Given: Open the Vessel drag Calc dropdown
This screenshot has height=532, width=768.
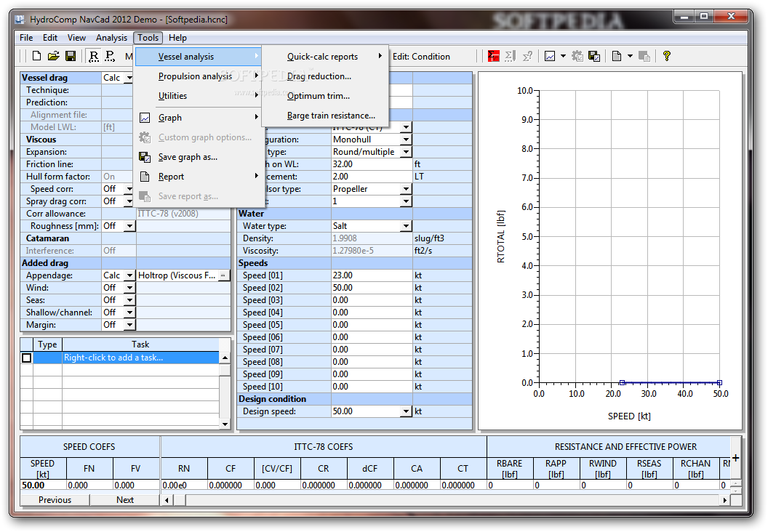Looking at the screenshot, I should tap(129, 78).
